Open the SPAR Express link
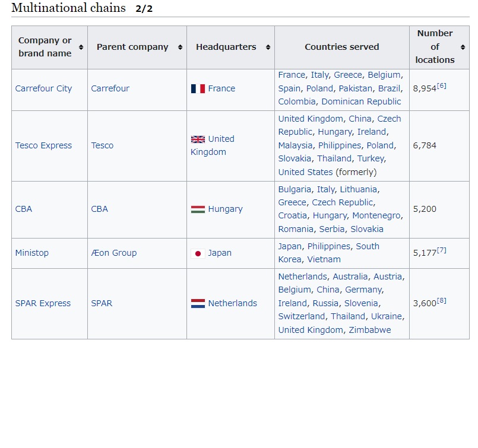Screen dimensions: 478x448 (x=43, y=303)
